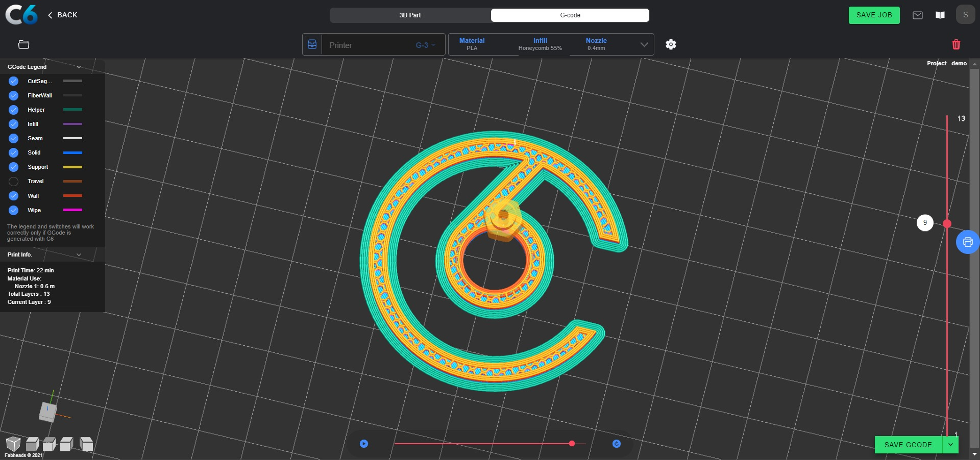Uncheck the Infill legend checkbox
Screen dimensions: 980x460
(x=14, y=124)
